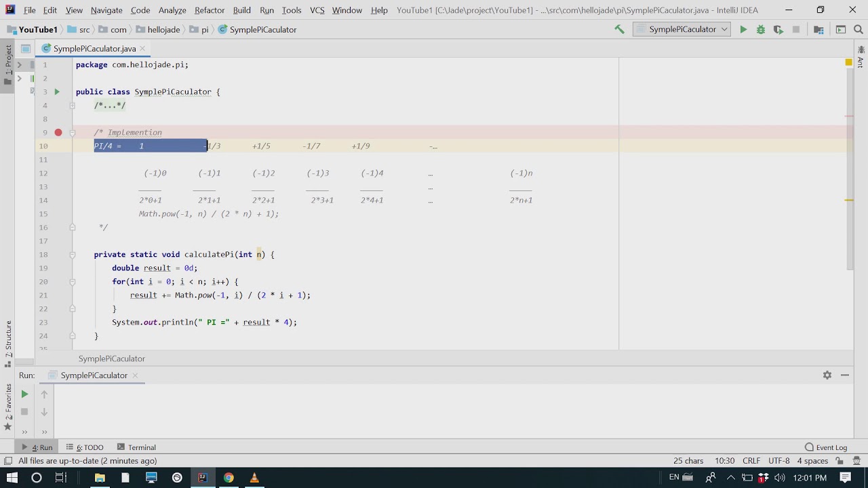Image resolution: width=868 pixels, height=488 pixels.
Task: Open the Run Anything toolbar icon
Action: pyautogui.click(x=841, y=29)
